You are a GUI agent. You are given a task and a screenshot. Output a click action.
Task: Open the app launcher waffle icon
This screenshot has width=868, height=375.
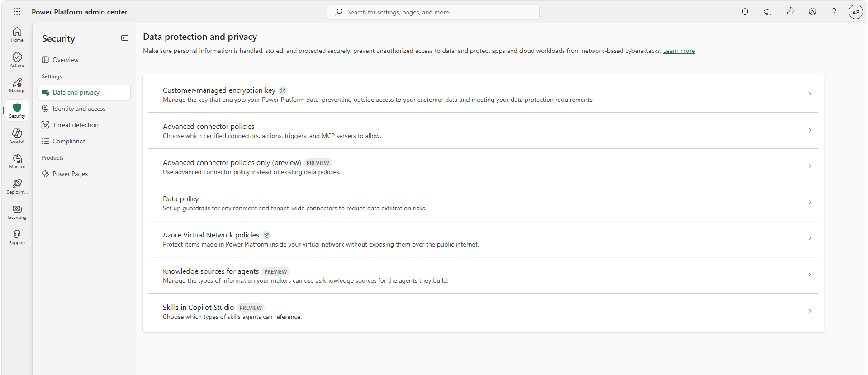click(x=17, y=12)
